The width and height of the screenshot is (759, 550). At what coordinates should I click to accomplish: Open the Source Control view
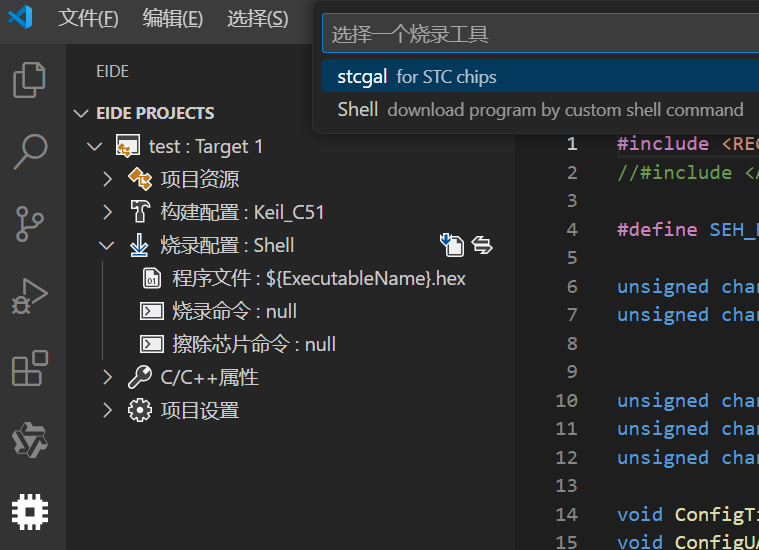click(30, 224)
